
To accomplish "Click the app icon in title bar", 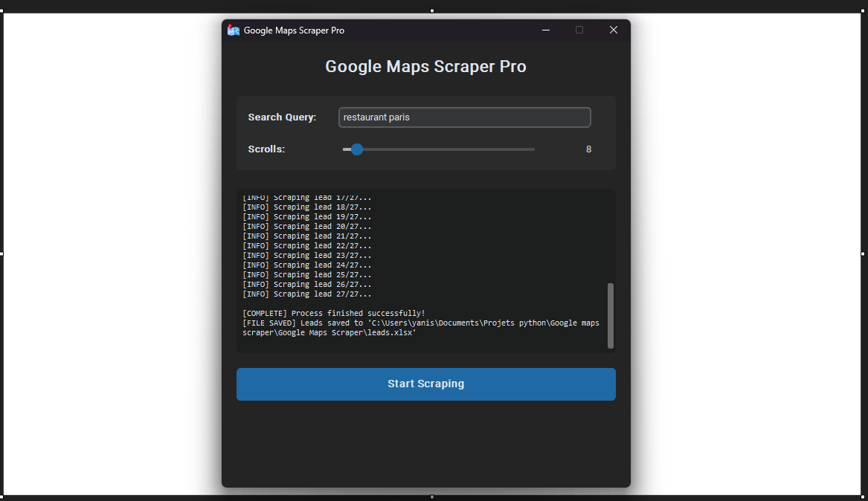I will click(x=234, y=30).
